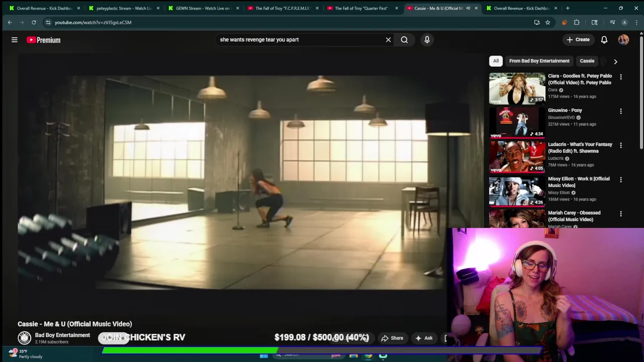Screen dimensions: 644x362
Task: Open the YouTube notifications bell
Action: point(604,40)
